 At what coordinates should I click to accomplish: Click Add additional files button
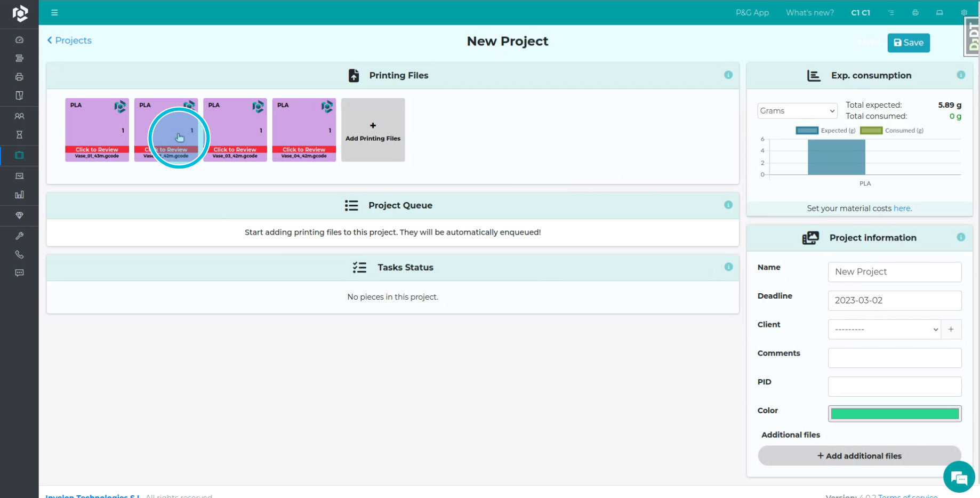(859, 456)
